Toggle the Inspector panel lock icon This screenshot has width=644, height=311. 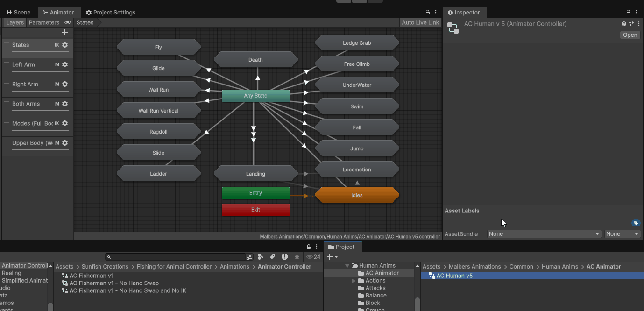[x=629, y=13]
